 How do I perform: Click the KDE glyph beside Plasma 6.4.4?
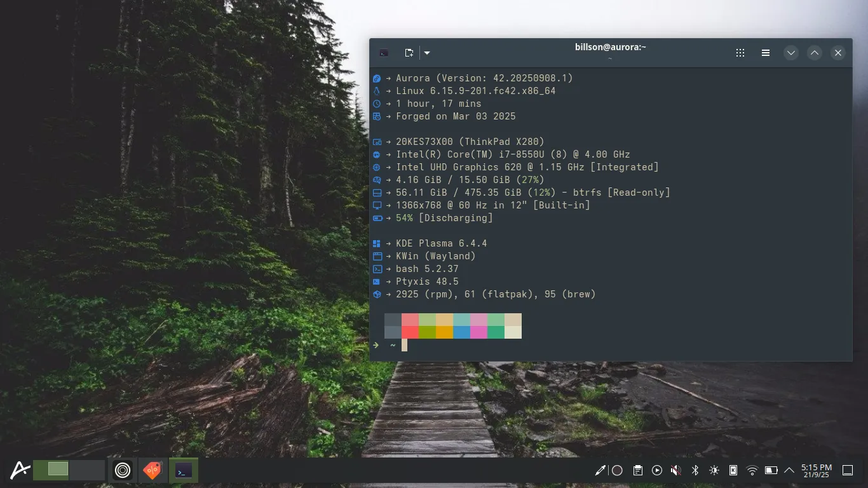point(377,243)
